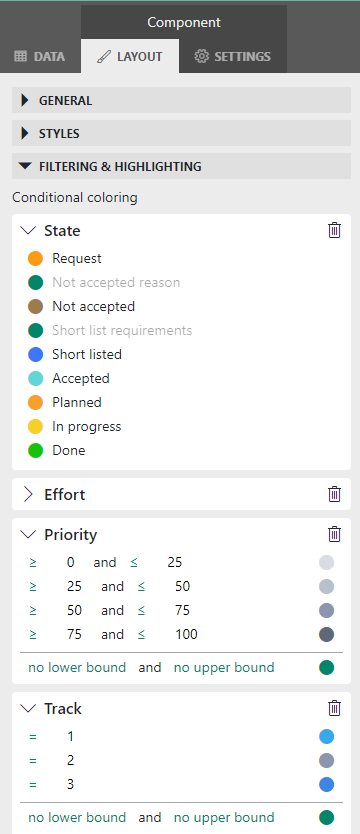360x834 pixels.
Task: Open the green Done color swatch
Action: [x=35, y=451]
